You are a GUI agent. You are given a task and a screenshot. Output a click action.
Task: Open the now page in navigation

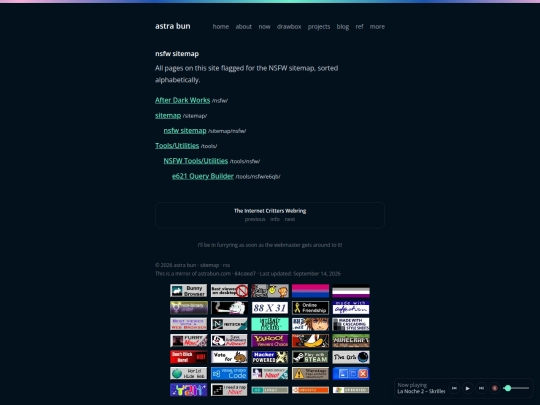tap(264, 27)
